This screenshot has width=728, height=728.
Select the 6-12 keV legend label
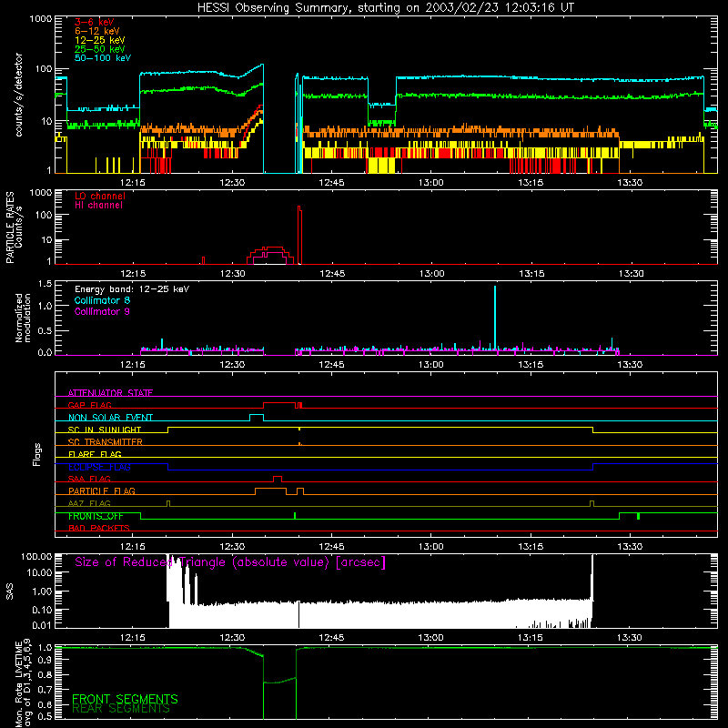(x=97, y=31)
